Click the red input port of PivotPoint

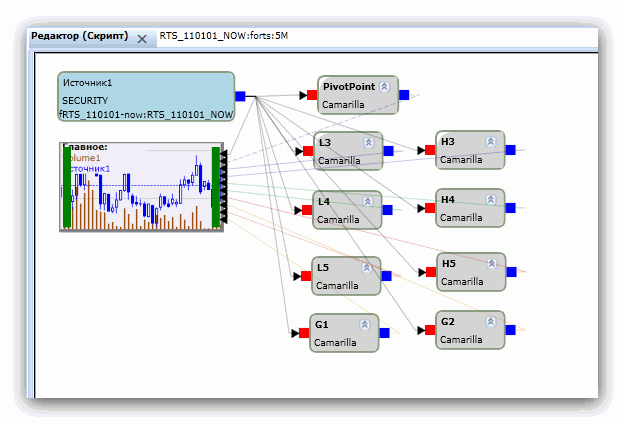click(x=312, y=96)
